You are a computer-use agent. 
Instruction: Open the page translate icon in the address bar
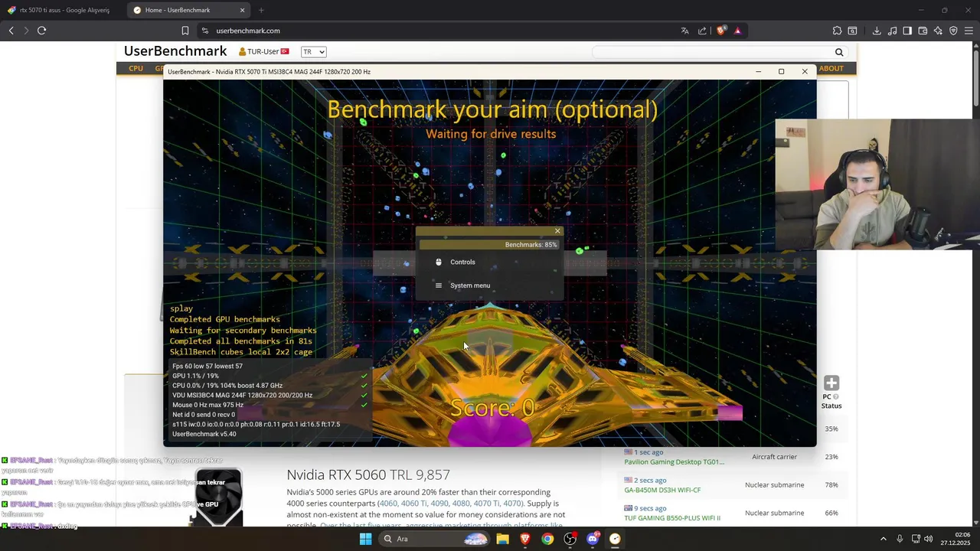(684, 31)
